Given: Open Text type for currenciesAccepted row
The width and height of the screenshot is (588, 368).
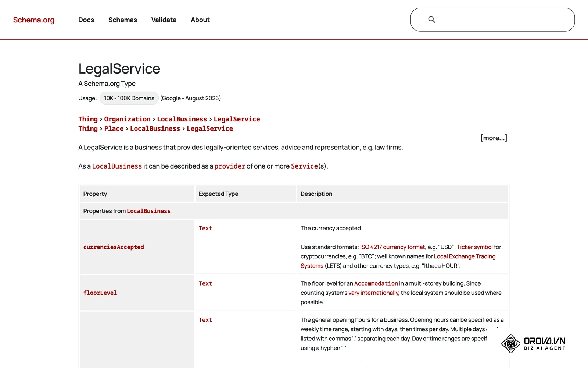Looking at the screenshot, I should (x=205, y=228).
